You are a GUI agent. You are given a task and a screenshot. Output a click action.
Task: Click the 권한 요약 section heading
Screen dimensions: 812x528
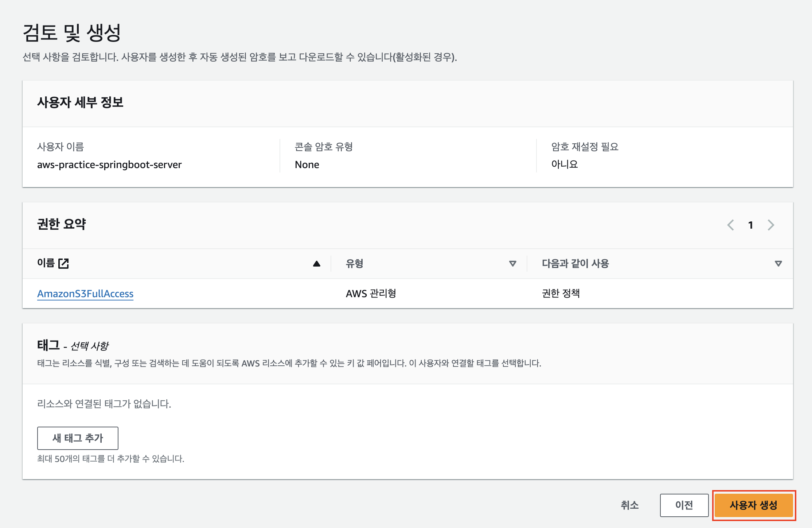61,224
